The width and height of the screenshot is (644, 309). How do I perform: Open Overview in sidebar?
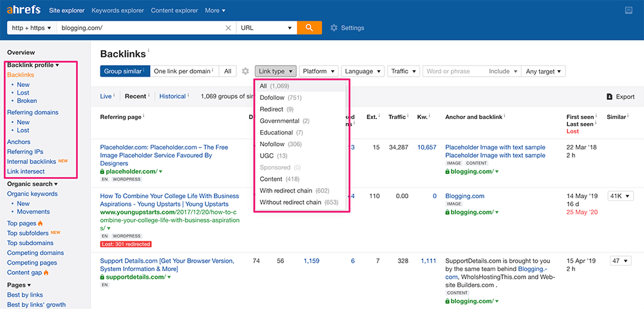(21, 53)
